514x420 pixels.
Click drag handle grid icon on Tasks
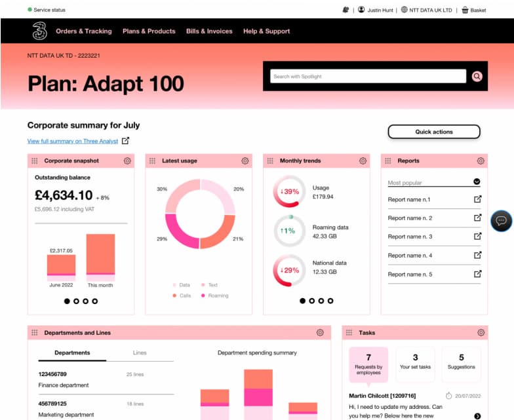(349, 333)
